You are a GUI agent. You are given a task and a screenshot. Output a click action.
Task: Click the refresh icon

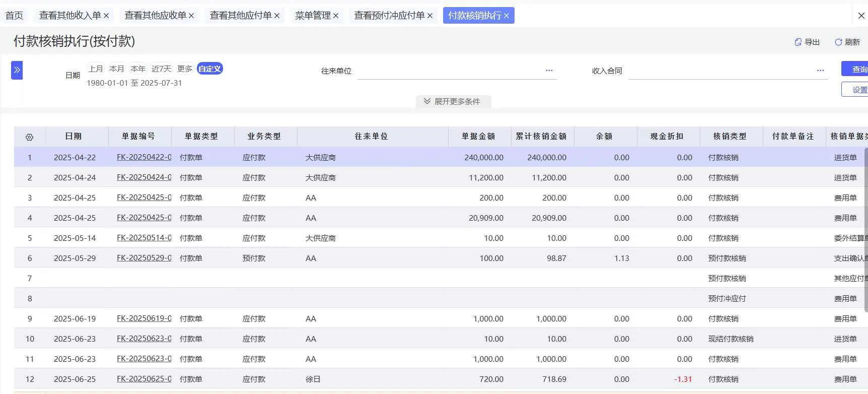[x=838, y=42]
